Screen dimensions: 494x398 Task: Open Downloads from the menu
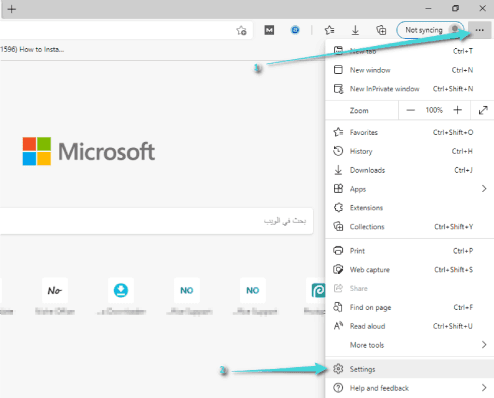pos(410,170)
